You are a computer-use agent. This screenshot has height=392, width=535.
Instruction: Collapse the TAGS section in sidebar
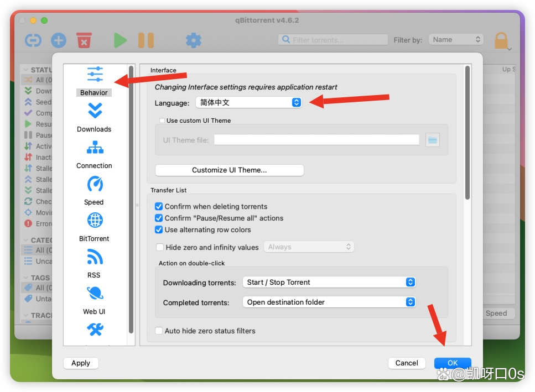(x=26, y=278)
